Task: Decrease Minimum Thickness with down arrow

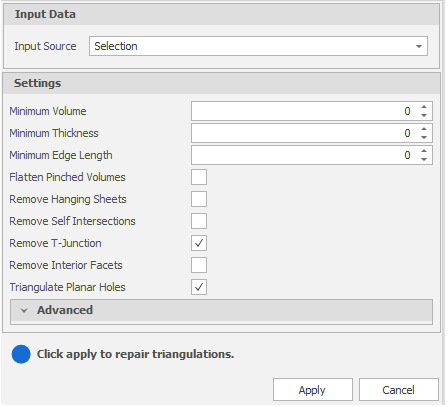Action: click(x=424, y=137)
